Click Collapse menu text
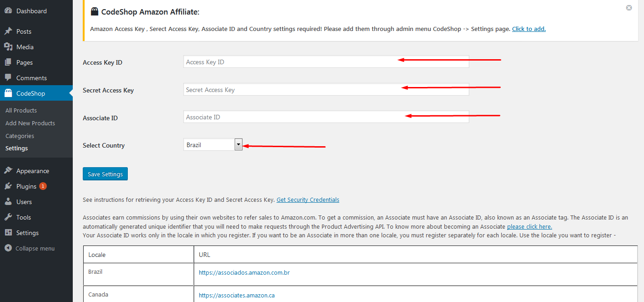The width and height of the screenshot is (644, 302). click(x=35, y=248)
